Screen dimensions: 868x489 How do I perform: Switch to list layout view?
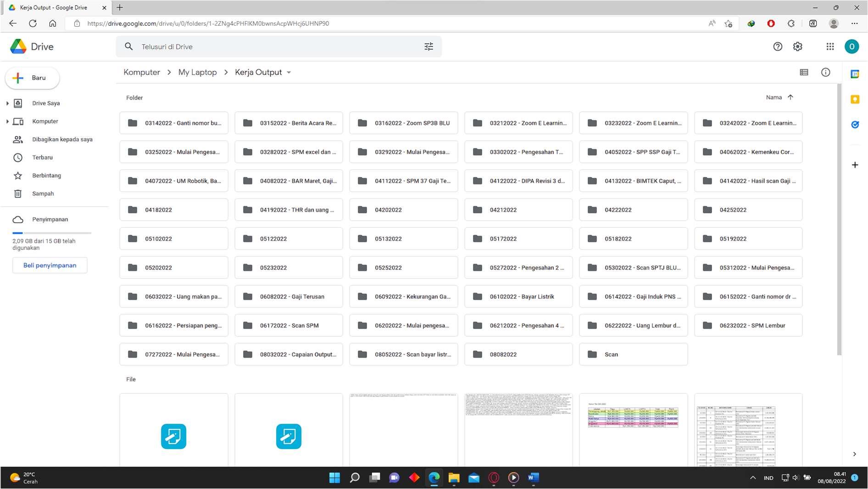point(804,72)
